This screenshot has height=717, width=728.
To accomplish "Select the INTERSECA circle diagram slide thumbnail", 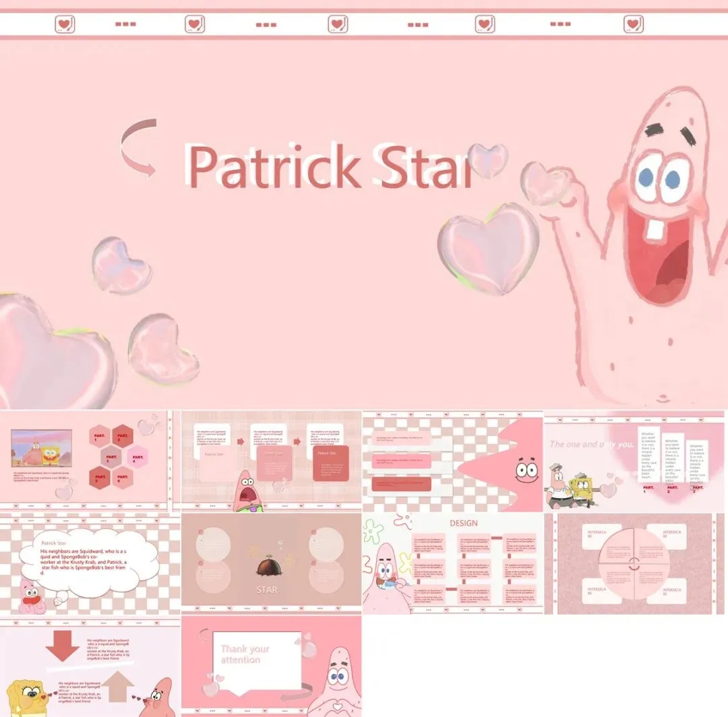I will [x=634, y=563].
